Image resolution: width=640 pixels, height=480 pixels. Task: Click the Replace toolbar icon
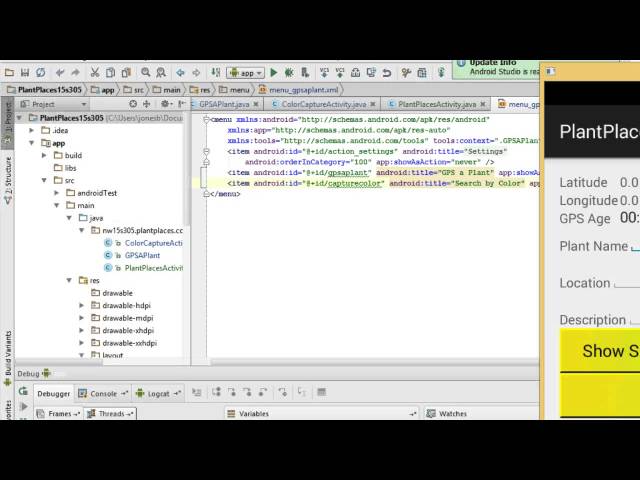161,73
